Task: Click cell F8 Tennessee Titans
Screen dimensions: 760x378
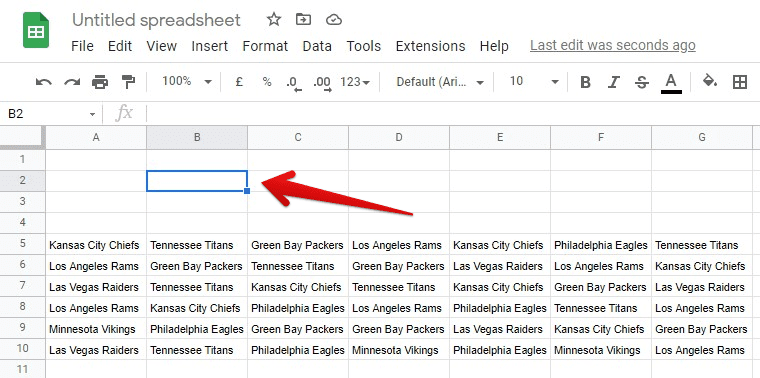Action: coord(601,308)
